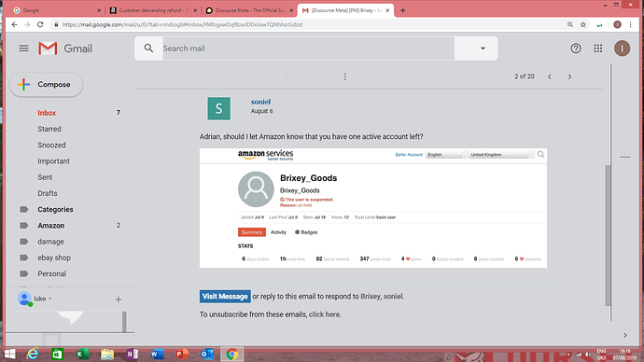Click the Brixey link in reply text
The height and width of the screenshot is (362, 644).
(370, 297)
